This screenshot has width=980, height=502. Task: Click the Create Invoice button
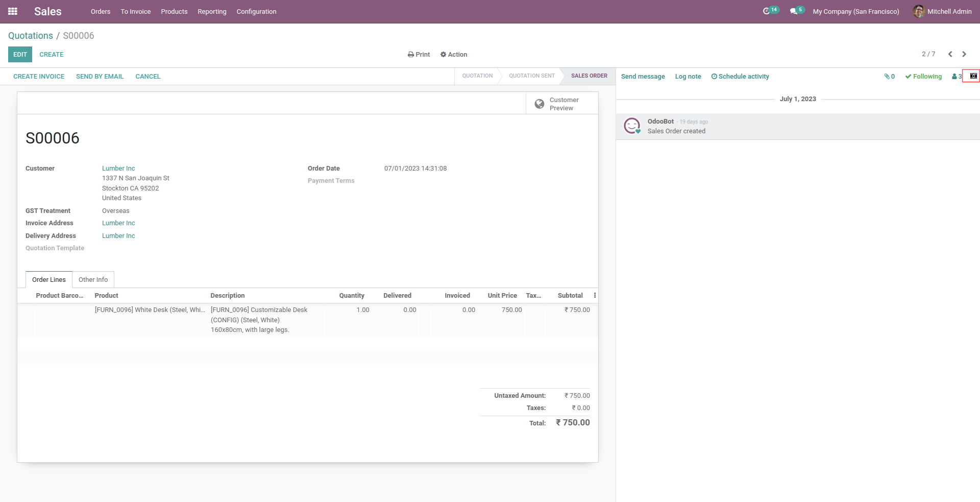tap(39, 77)
